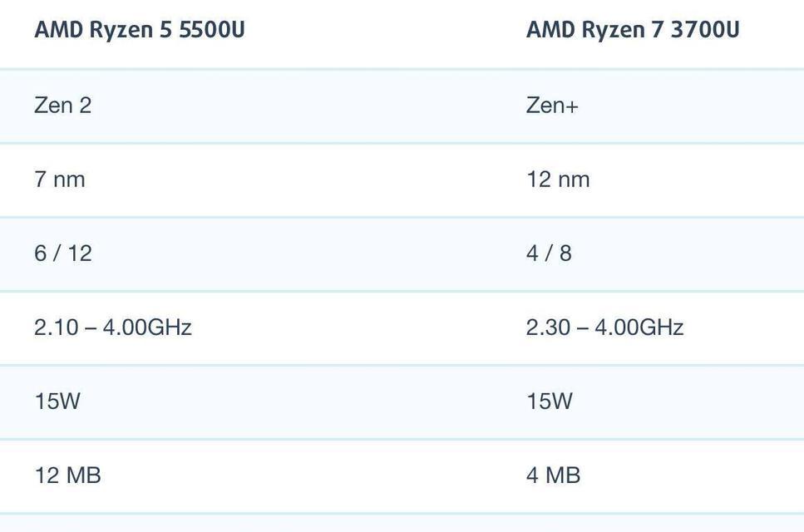Select the 5500U 15W TDP cell
Screen dimensions: 804x532
pyautogui.click(x=57, y=401)
